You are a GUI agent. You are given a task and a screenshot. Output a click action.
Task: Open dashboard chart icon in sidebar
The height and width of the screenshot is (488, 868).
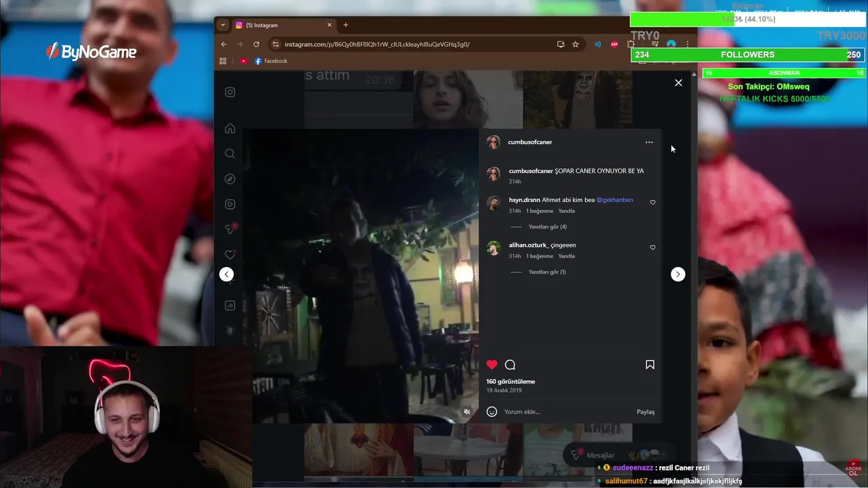(x=230, y=306)
